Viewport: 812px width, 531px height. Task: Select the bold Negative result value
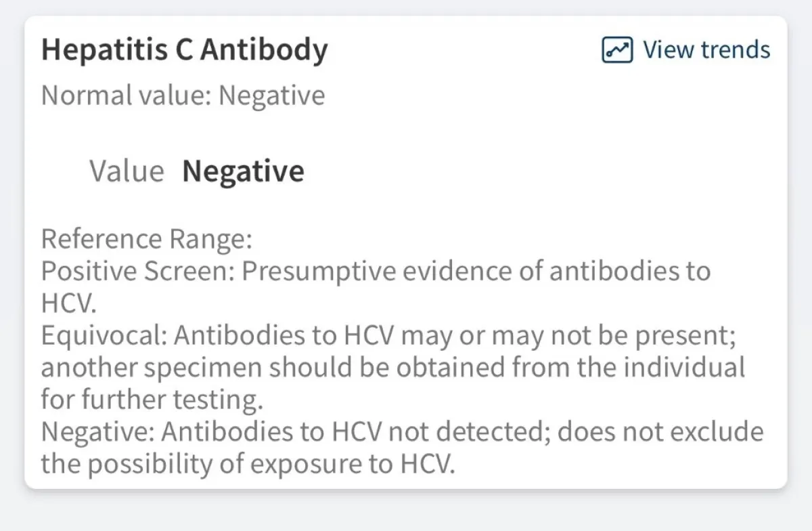point(243,171)
